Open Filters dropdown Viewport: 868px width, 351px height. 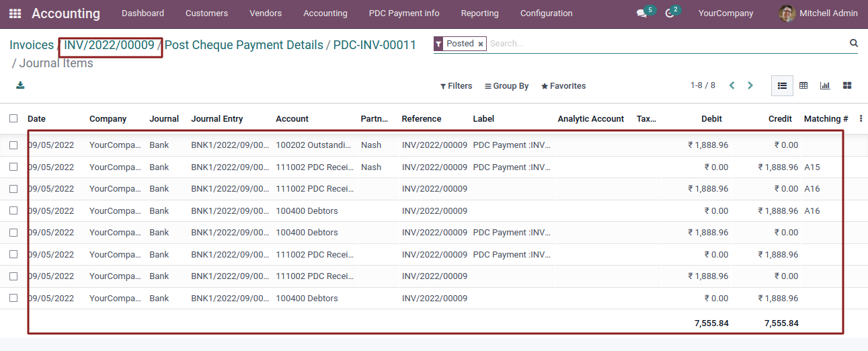click(456, 86)
